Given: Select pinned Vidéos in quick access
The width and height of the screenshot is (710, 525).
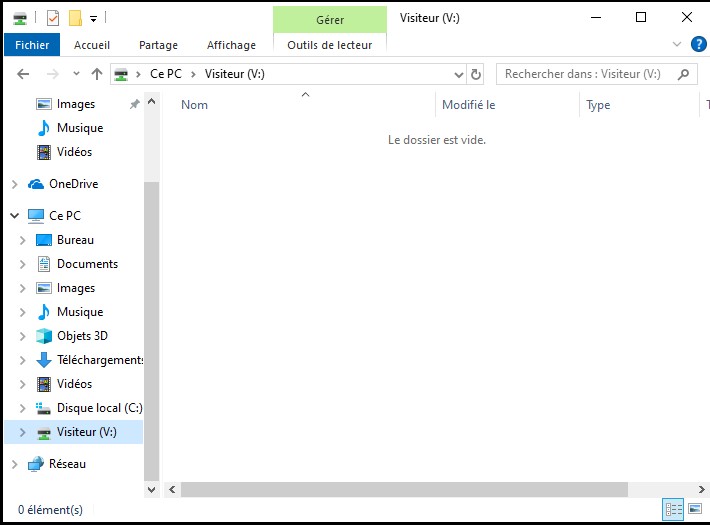Looking at the screenshot, I should pos(75,152).
